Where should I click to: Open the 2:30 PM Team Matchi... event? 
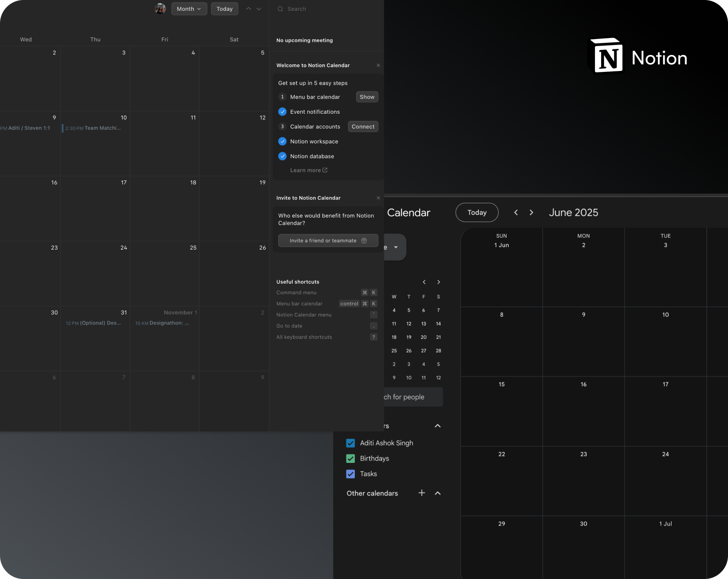point(94,128)
